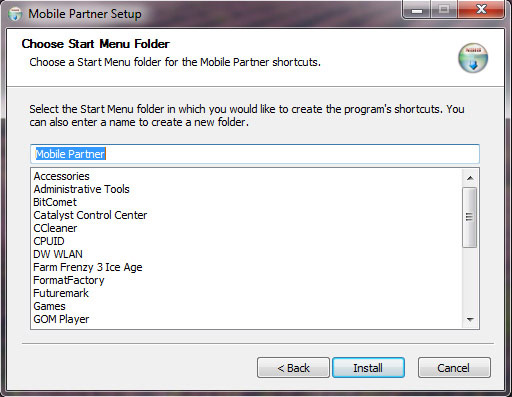The image size is (512, 397).
Task: Minimize the setup window
Action: (x=417, y=10)
